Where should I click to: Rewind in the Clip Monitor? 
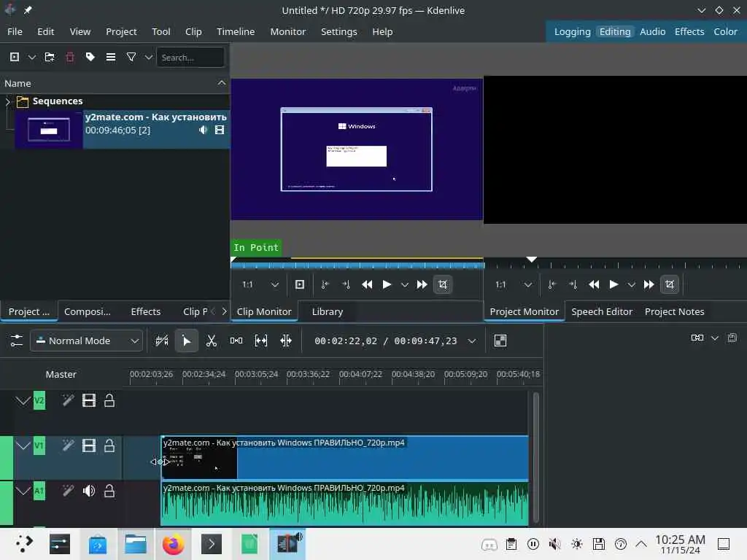pyautogui.click(x=367, y=285)
